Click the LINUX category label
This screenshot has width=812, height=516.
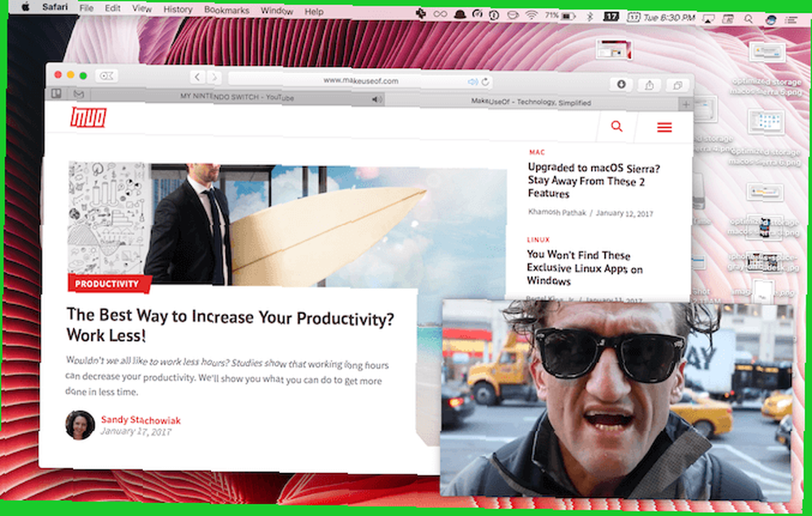click(x=538, y=239)
